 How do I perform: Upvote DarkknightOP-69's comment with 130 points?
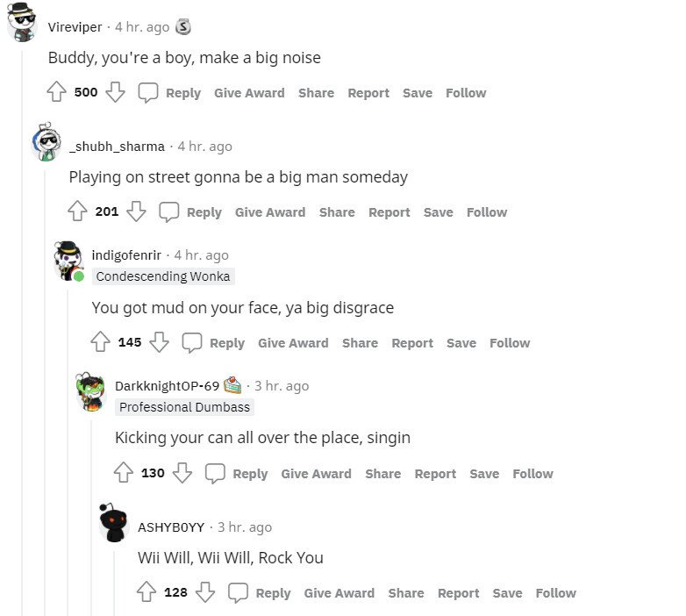click(124, 473)
